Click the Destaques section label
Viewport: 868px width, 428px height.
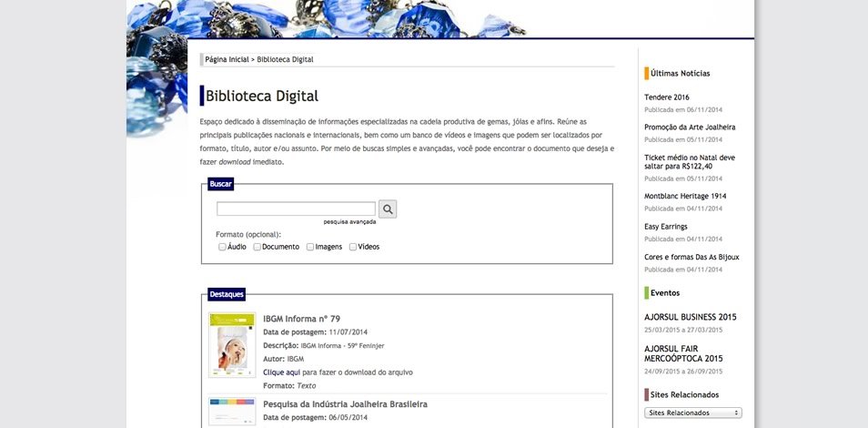pos(227,294)
